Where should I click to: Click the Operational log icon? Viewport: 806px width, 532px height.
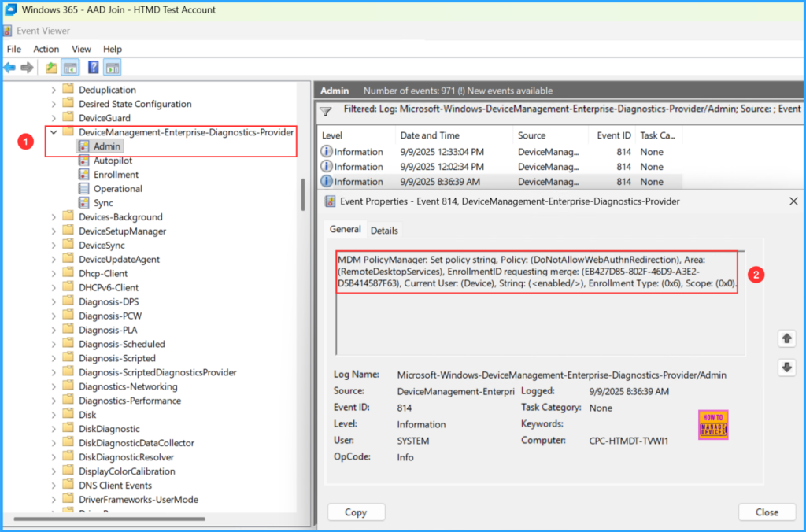click(83, 189)
